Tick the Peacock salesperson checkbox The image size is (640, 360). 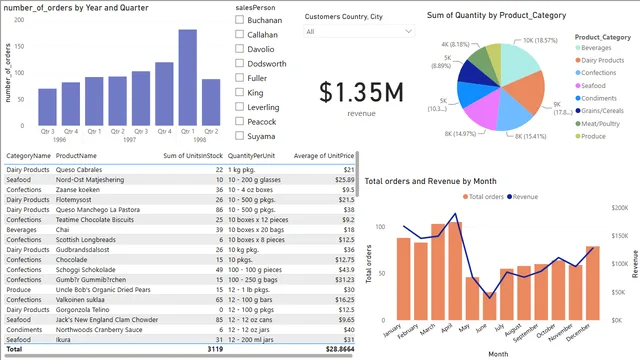click(240, 121)
